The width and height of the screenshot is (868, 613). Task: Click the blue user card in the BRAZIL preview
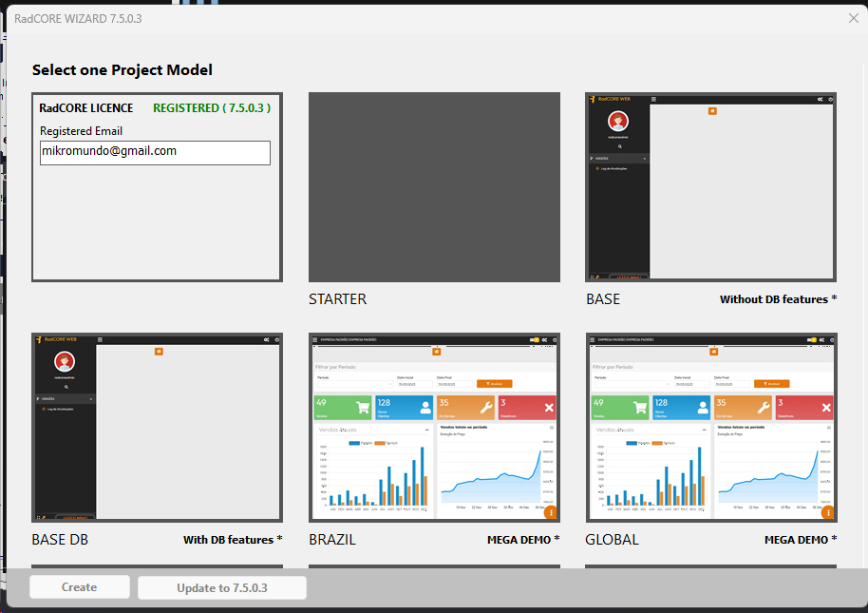pos(403,408)
